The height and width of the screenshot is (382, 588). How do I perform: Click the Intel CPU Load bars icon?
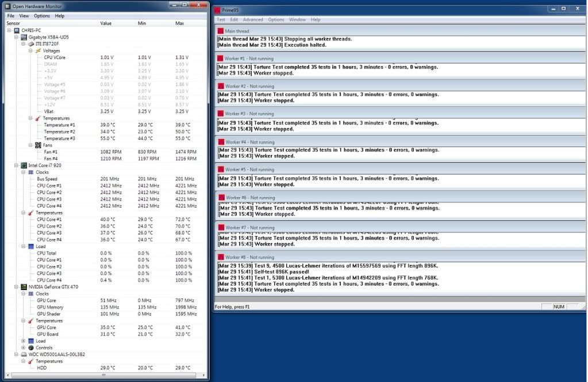tap(30, 246)
